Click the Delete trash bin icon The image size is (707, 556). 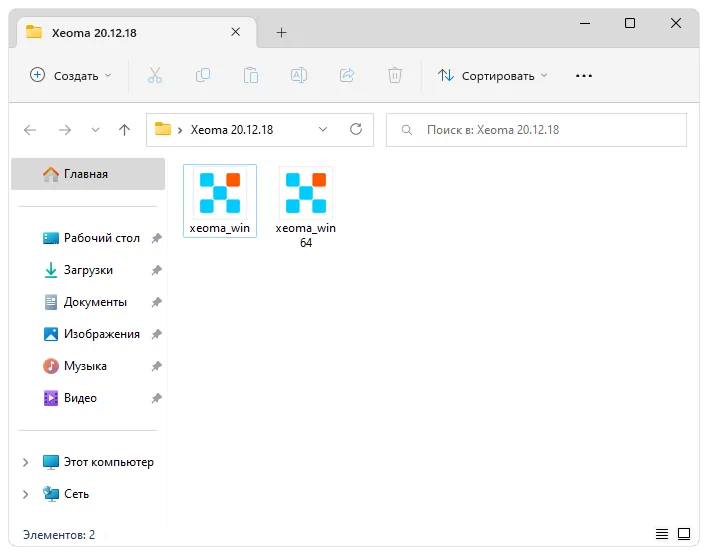coord(395,75)
